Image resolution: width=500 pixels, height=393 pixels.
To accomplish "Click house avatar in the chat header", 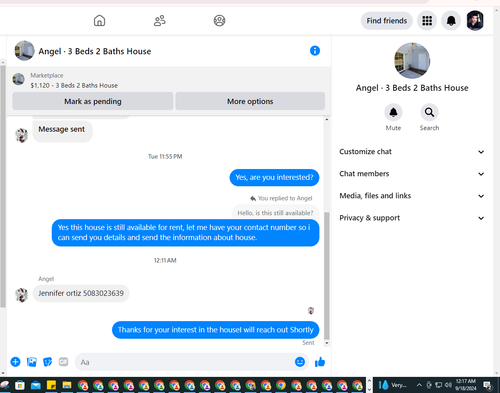I will (x=24, y=51).
